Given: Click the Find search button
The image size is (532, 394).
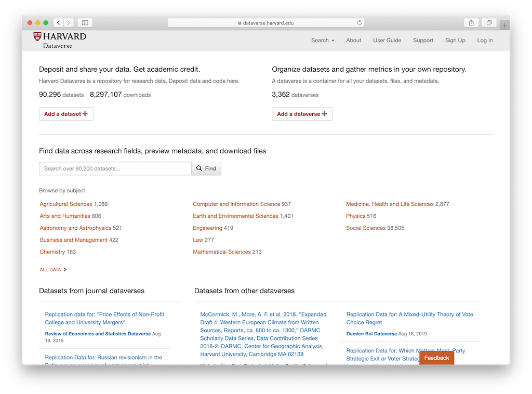Looking at the screenshot, I should point(206,168).
